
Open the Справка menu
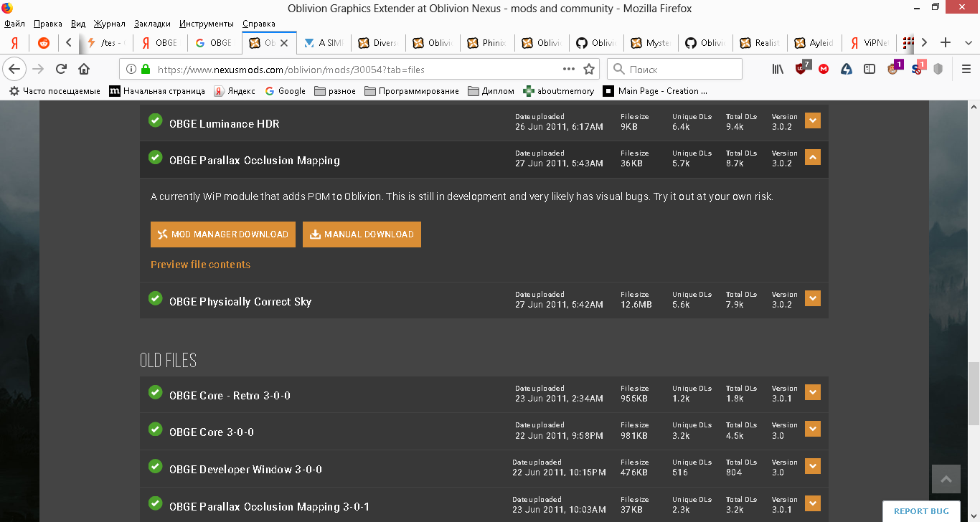point(259,24)
